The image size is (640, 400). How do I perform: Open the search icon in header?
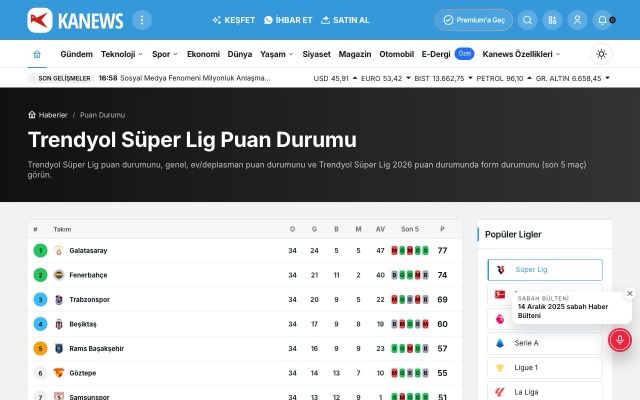(527, 20)
